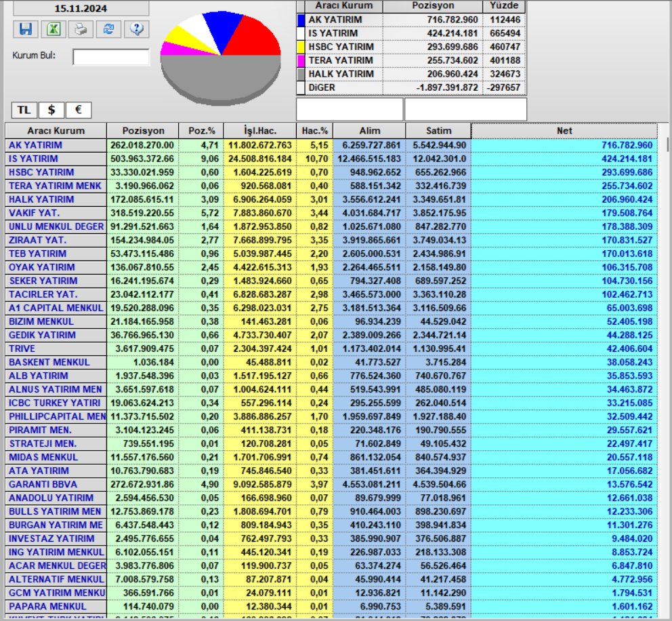This screenshot has width=672, height=621.
Task: Click the pie chart
Action: tap(221, 58)
